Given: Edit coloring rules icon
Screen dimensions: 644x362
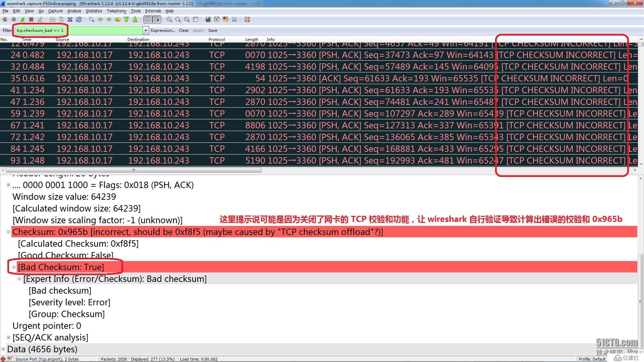Looking at the screenshot, I should point(226,19).
